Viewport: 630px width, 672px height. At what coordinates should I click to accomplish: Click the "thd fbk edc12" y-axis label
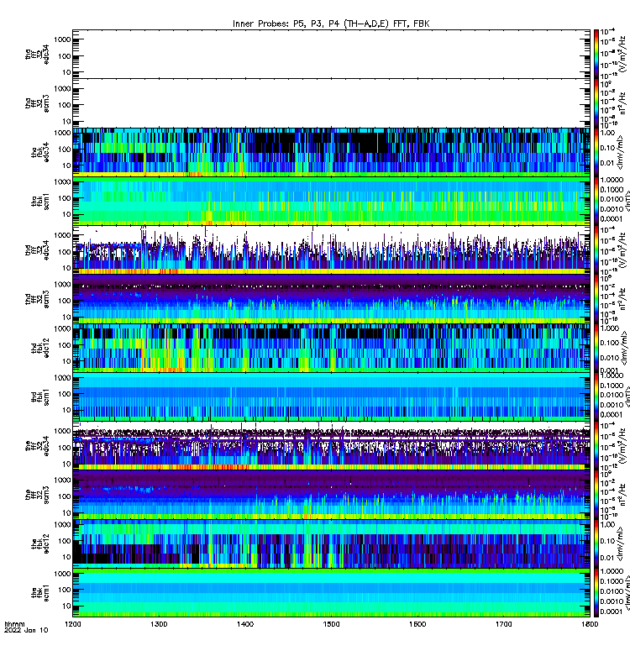click(x=40, y=348)
